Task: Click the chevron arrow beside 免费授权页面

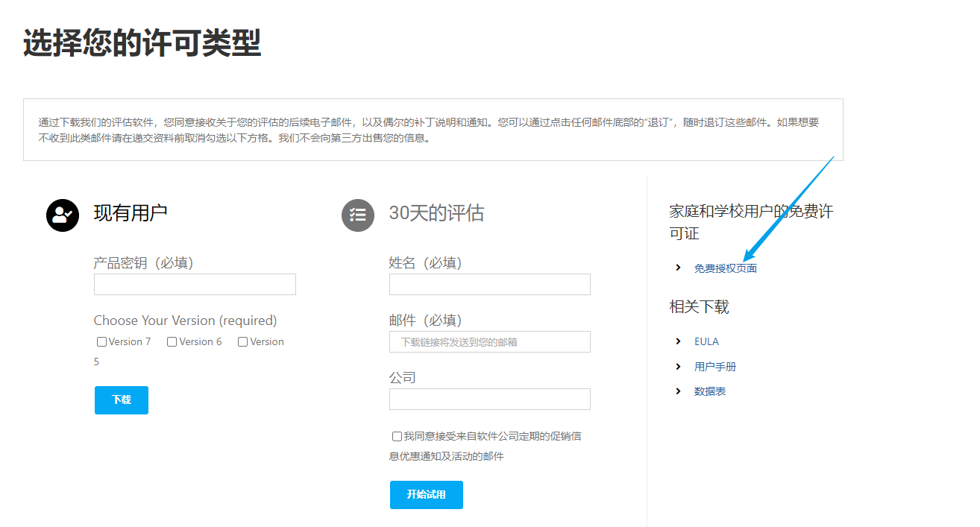Action: click(678, 268)
